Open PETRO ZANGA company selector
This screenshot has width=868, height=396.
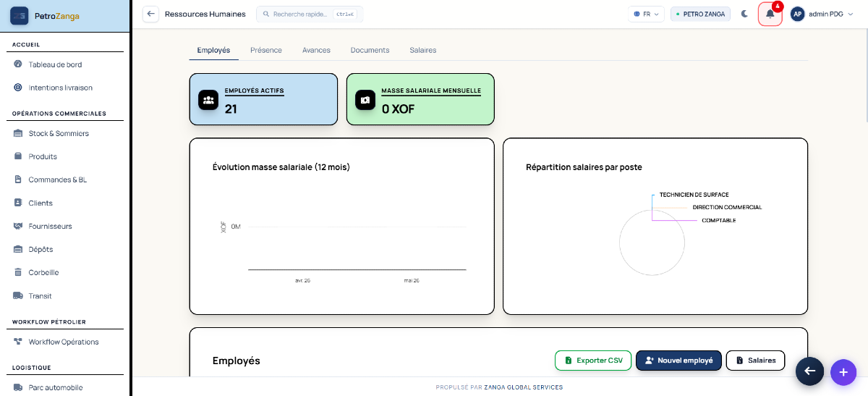coord(701,14)
